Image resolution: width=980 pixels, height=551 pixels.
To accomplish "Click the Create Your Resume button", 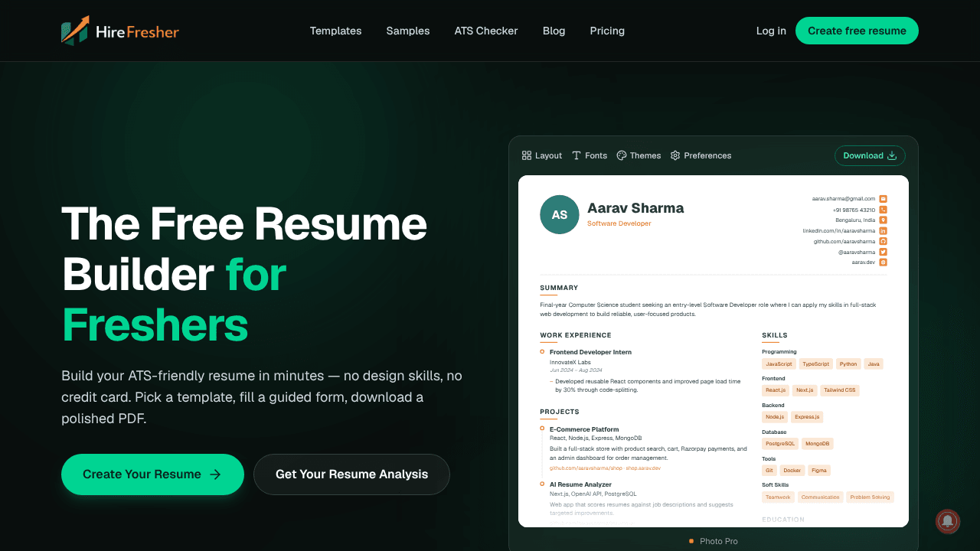I will 152,474.
